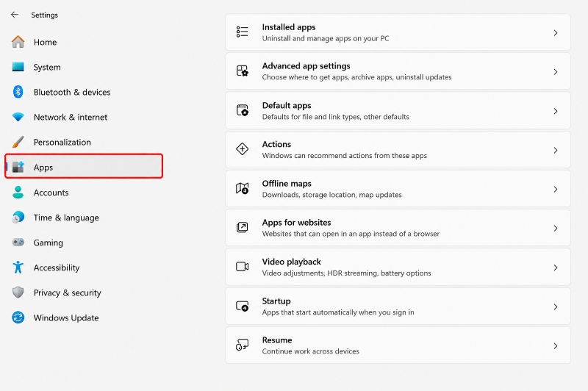588x391 pixels.
Task: Click 'Video adjustments, HDR streaming' description
Action: (346, 273)
